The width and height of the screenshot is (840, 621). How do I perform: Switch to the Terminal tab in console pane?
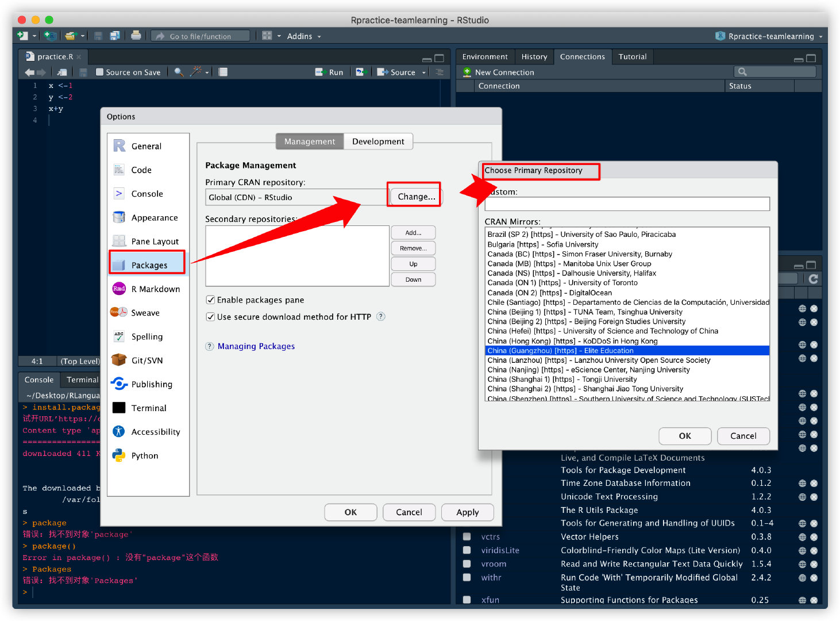pyautogui.click(x=83, y=379)
